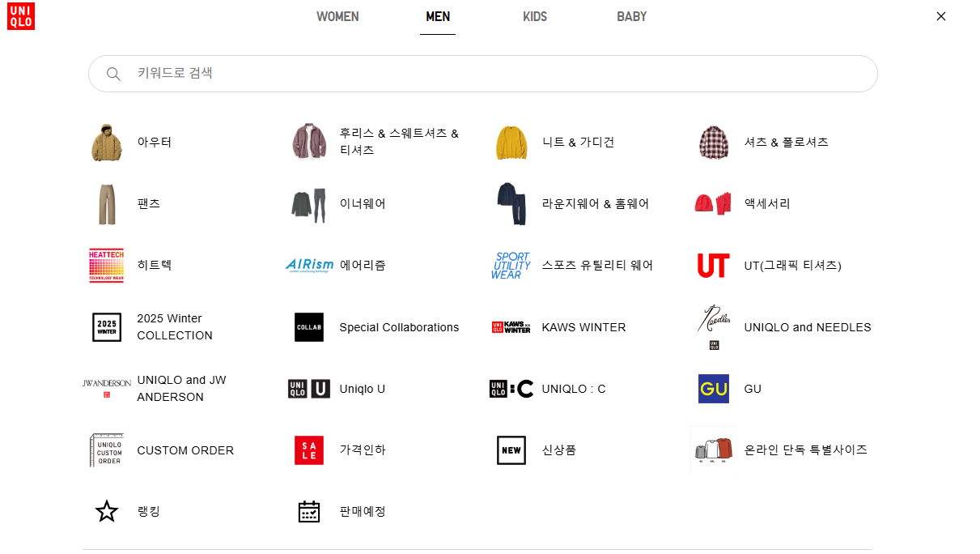Click the 이너웨어 innerwear icon
Screen dimensions: 980x554
point(309,205)
